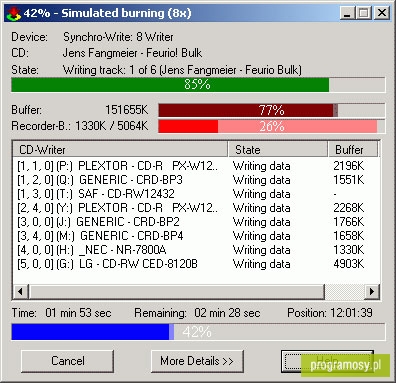Click buffer value 4903K
Image resolution: width=396 pixels, height=383 pixels.
pyautogui.click(x=348, y=264)
